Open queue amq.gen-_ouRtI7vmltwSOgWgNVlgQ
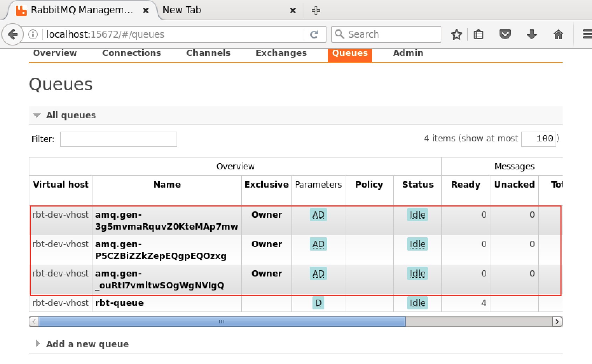The height and width of the screenshot is (364, 592). (160, 279)
